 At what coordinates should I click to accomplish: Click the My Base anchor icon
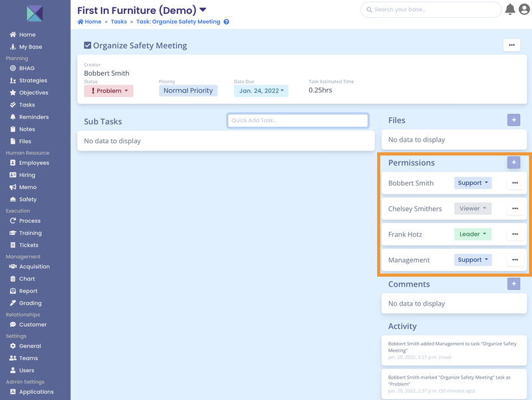tap(13, 47)
